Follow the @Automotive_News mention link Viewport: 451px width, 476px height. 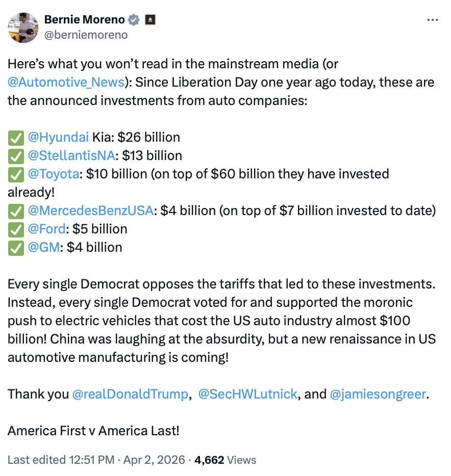66,82
